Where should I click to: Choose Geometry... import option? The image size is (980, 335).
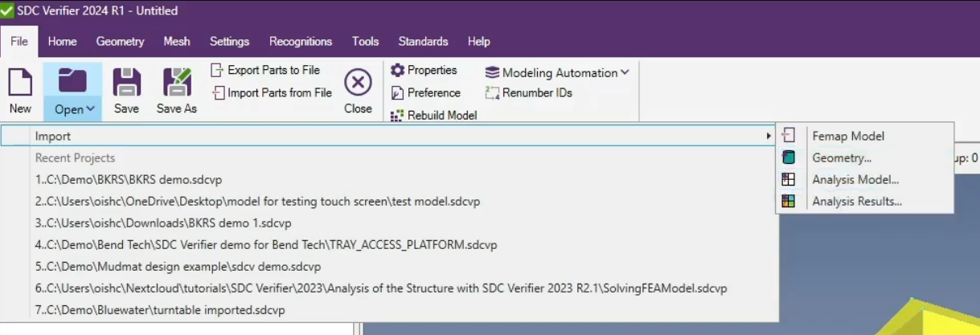coord(864,157)
